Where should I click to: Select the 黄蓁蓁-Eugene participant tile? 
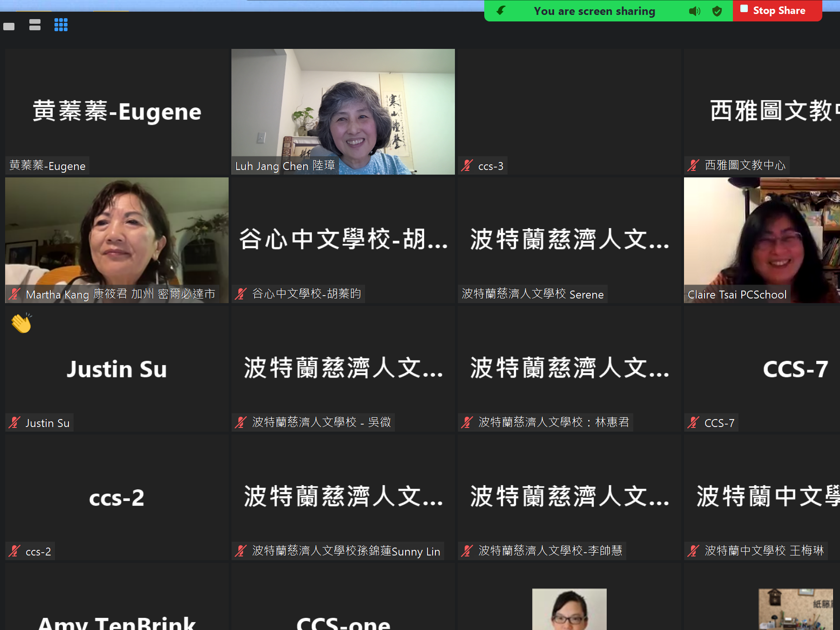[117, 112]
